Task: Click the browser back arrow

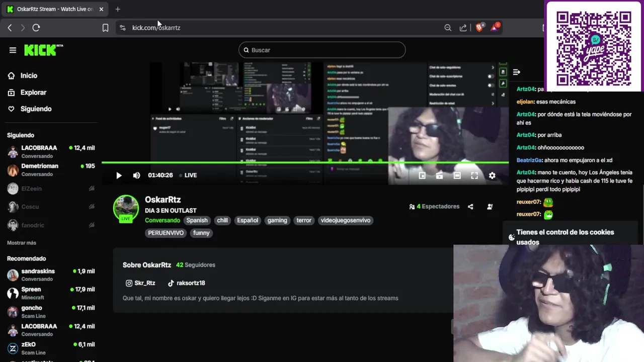Action: point(10,28)
